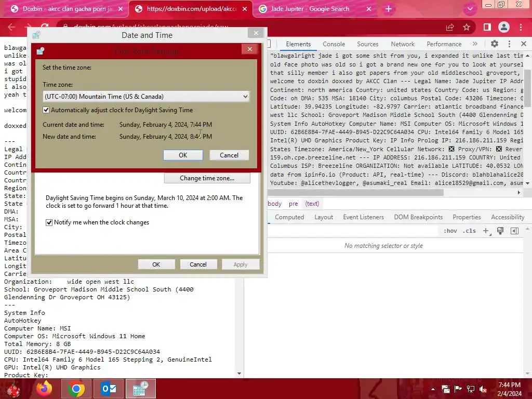
Task: Open the DOM Breakpoints pane tab
Action: click(x=418, y=217)
